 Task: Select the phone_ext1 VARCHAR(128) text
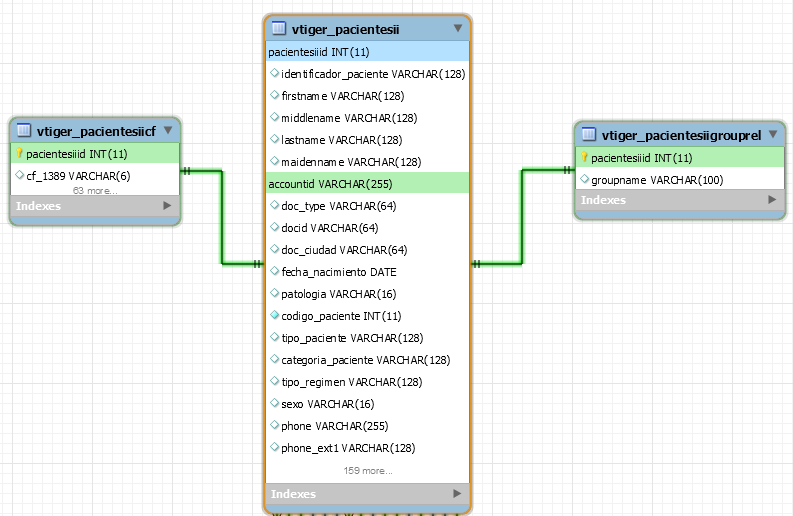pyautogui.click(x=348, y=448)
